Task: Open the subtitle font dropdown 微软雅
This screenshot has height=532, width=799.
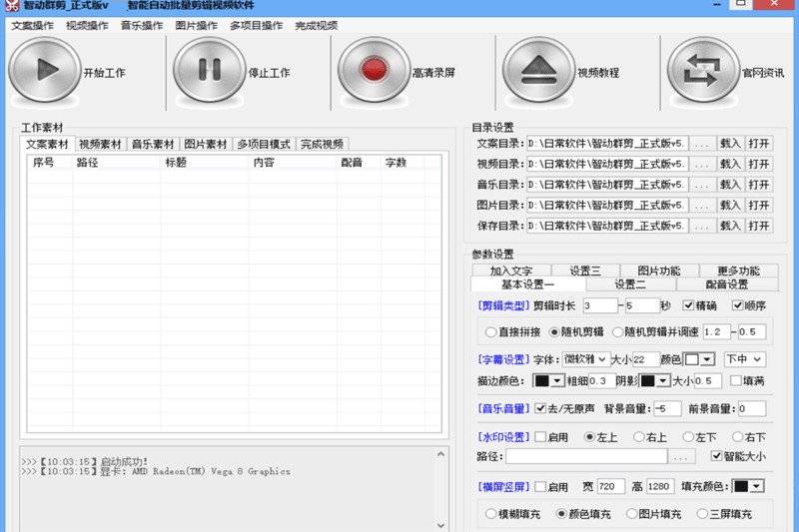Action: [x=585, y=359]
